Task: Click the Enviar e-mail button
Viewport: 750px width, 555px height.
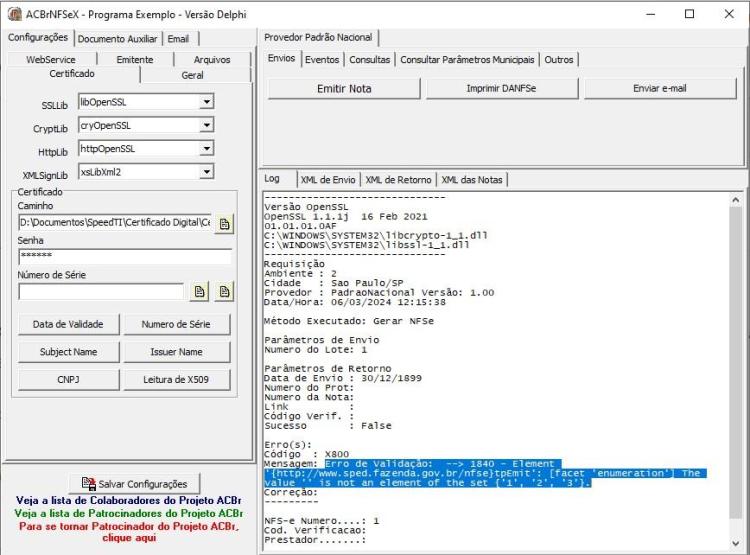Action: pyautogui.click(x=660, y=89)
